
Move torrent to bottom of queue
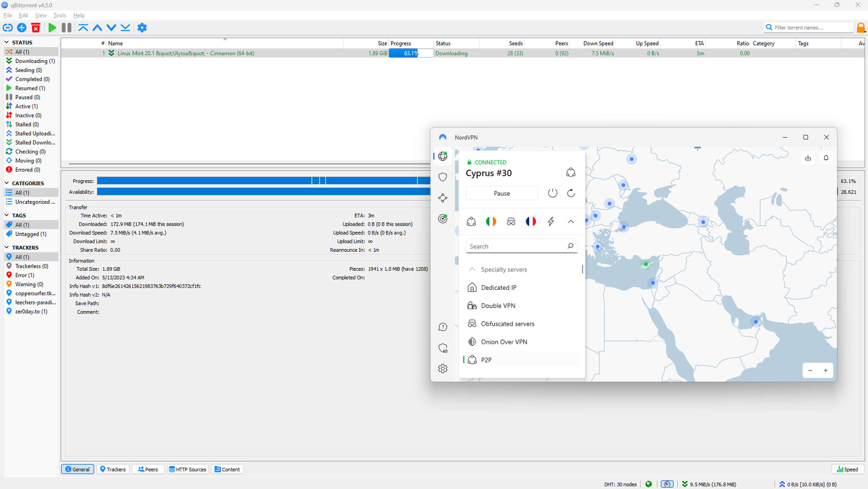tap(125, 27)
